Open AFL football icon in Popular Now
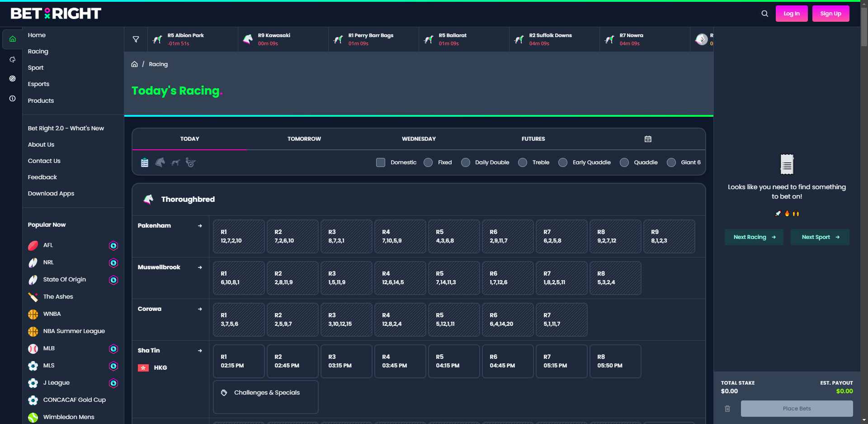The height and width of the screenshot is (424, 868). [x=33, y=245]
